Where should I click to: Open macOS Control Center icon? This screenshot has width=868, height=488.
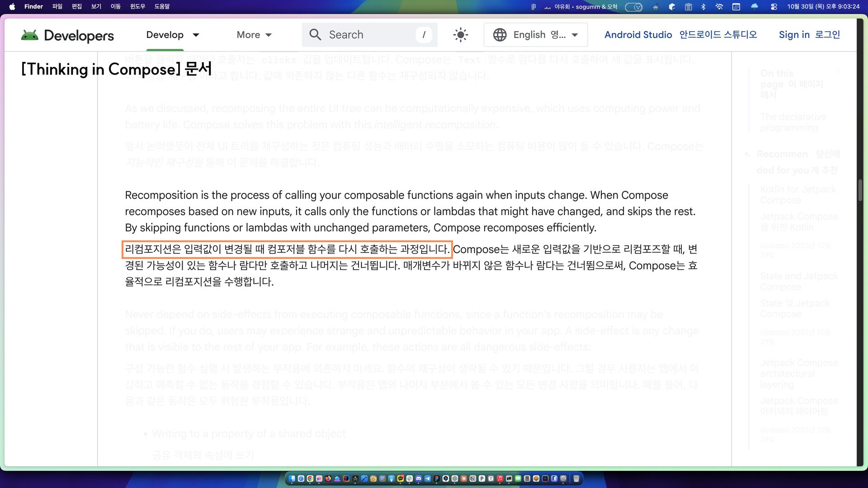pyautogui.click(x=774, y=7)
